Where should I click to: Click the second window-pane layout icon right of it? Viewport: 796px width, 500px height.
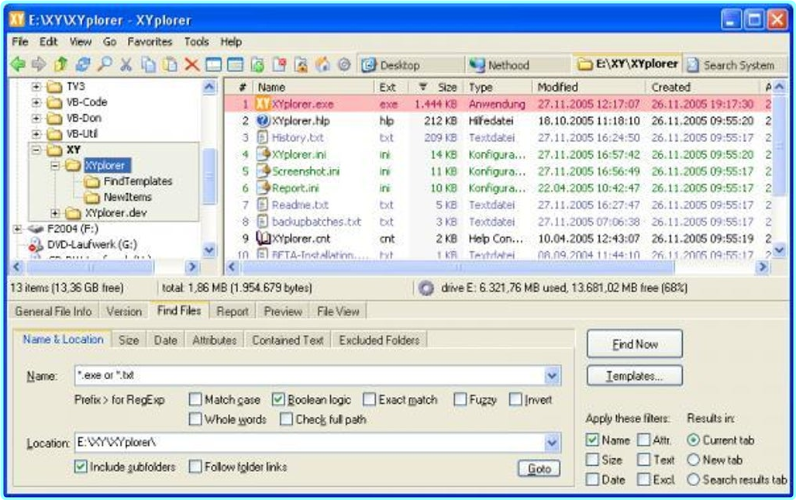pos(235,64)
